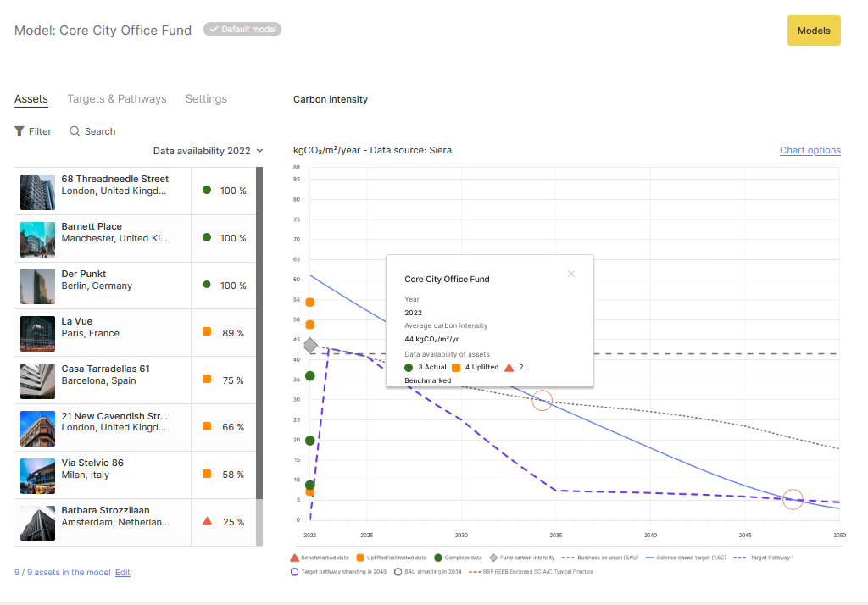Screen dimensions: 868x605
Task: Click the Filter funnel icon
Action: tap(19, 131)
